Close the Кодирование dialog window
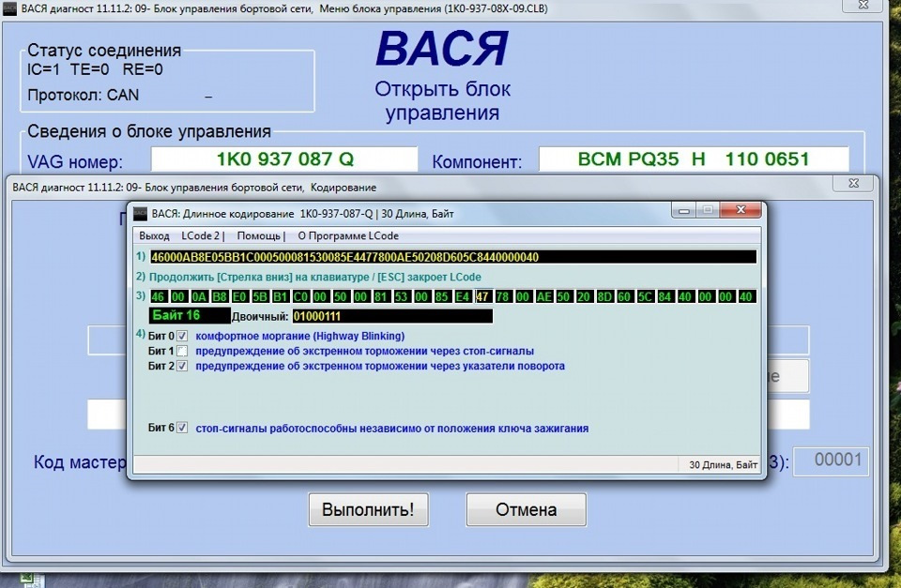This screenshot has width=901, height=588. click(854, 183)
